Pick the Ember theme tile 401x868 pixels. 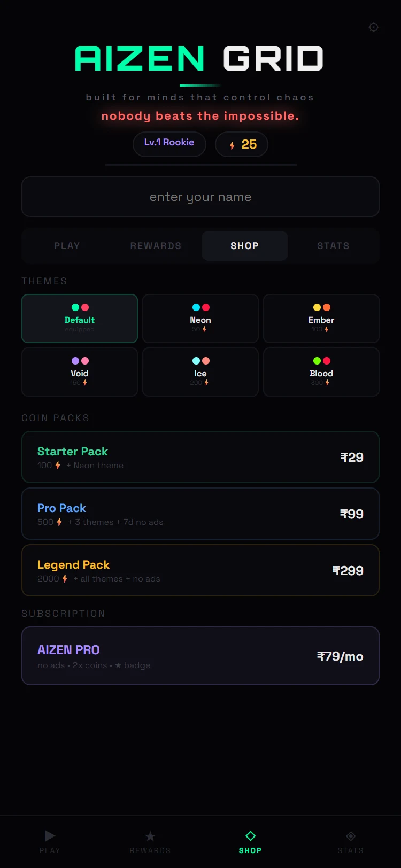(321, 319)
